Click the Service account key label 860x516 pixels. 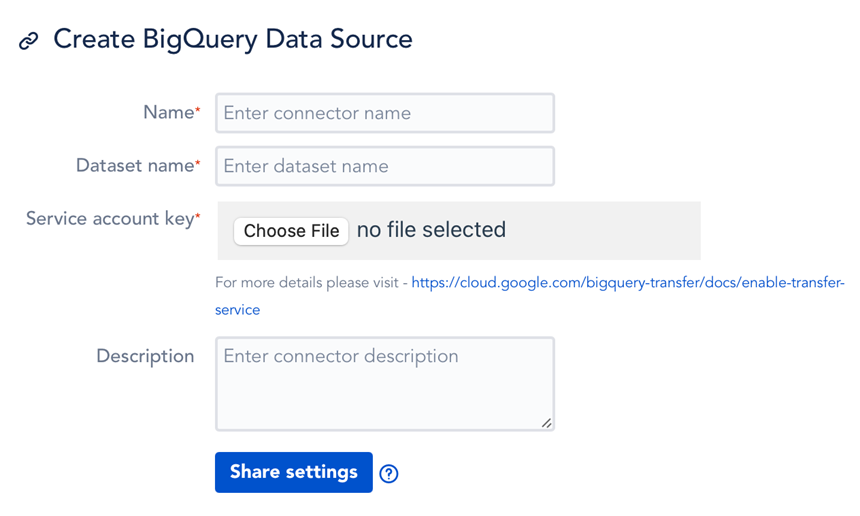(109, 219)
